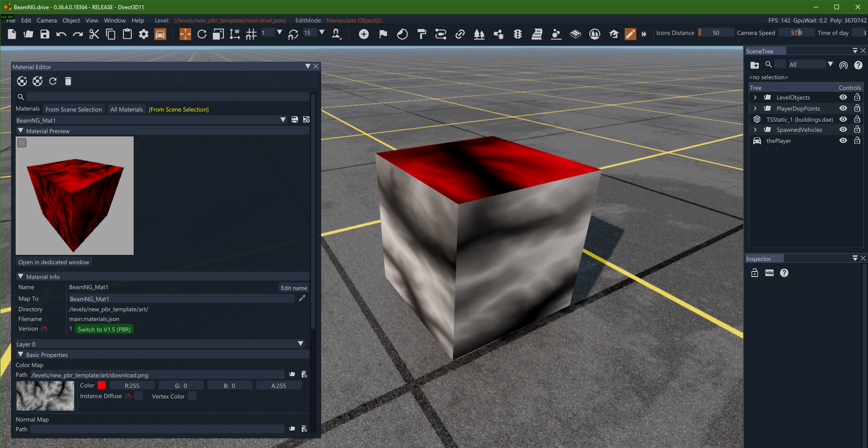The image size is (868, 448).
Task: Click Open in dedicated window
Action: (x=54, y=262)
